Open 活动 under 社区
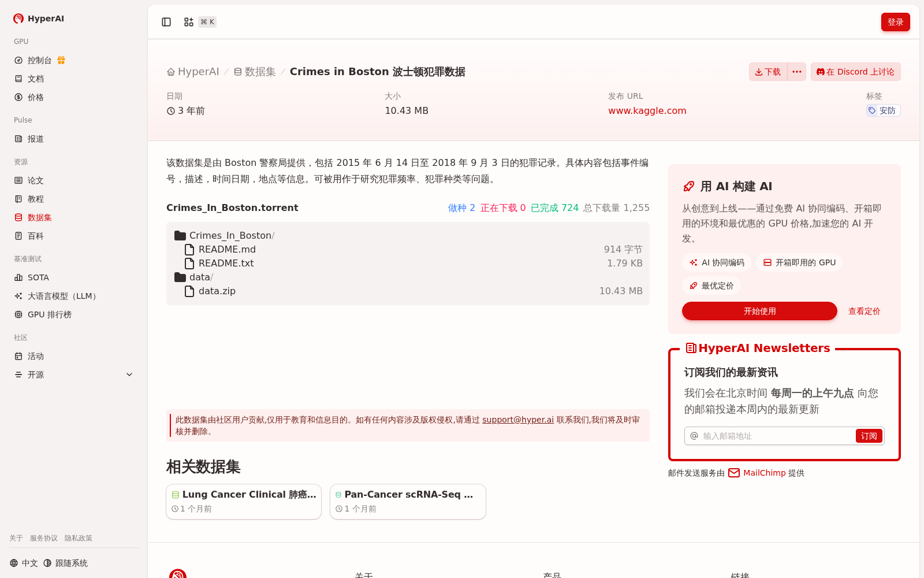Screen dimensions: 924x578 pyautogui.click(x=74, y=356)
